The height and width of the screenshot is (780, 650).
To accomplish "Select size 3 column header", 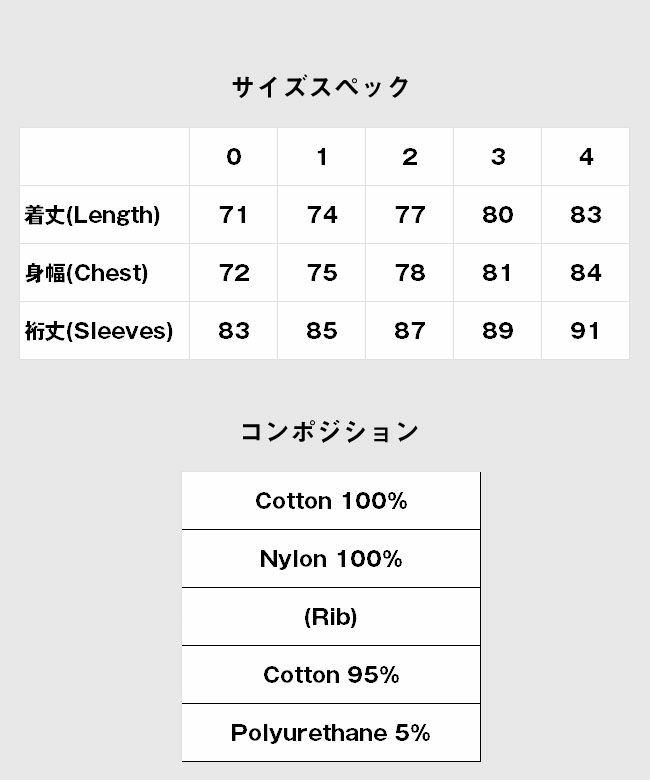I will coord(497,157).
